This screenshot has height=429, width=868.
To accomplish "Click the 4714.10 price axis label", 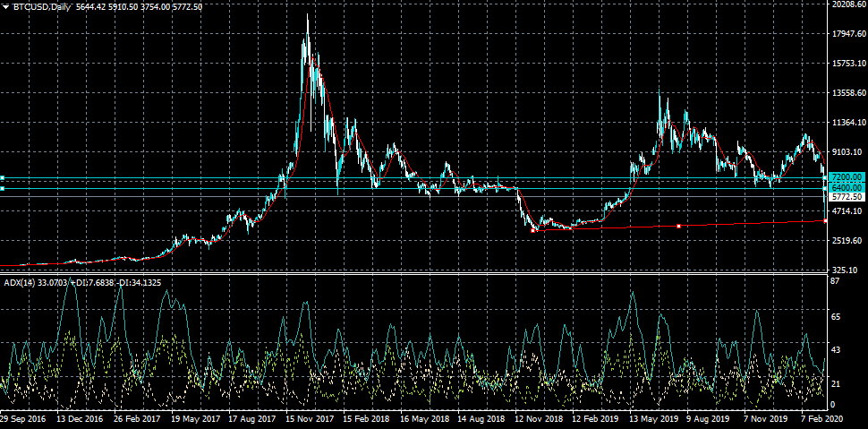I will (848, 211).
